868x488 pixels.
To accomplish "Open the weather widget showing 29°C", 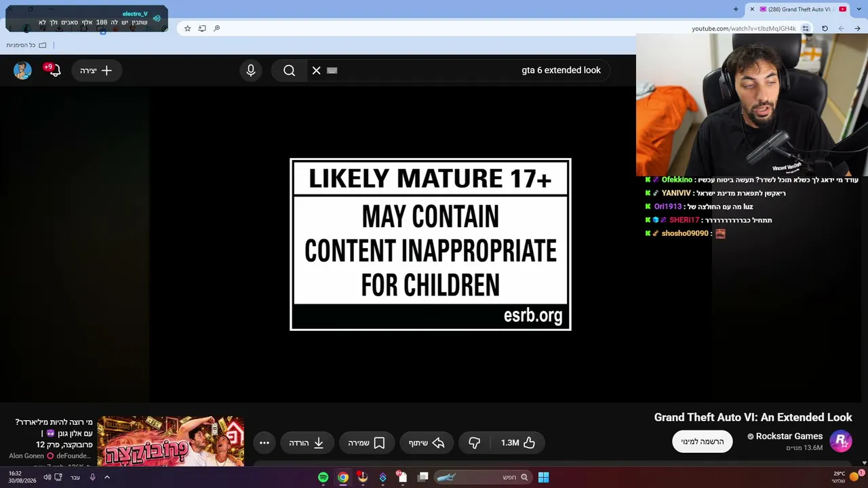I will 846,476.
